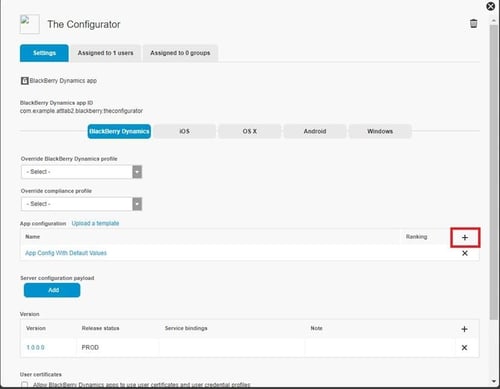Close the dialog with the X icon
The image size is (500, 389).
(491, 6)
